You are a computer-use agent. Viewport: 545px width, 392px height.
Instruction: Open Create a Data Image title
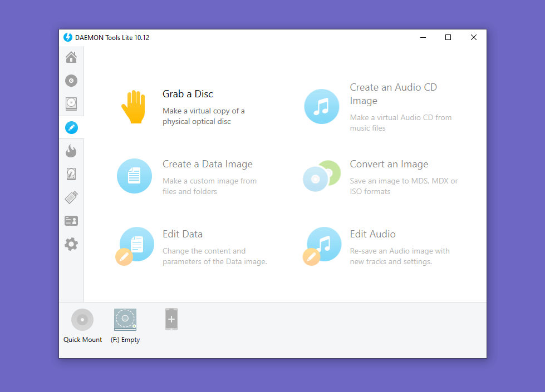[208, 164]
